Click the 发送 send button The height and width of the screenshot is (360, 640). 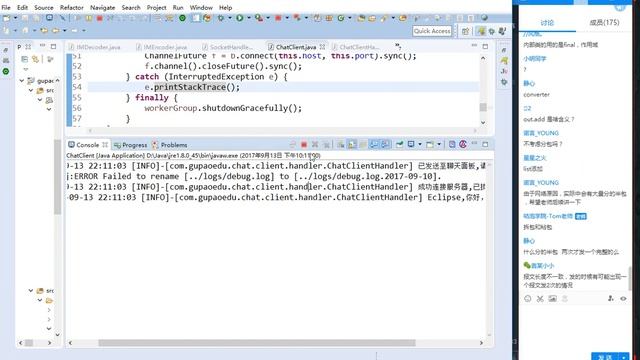pos(605,357)
